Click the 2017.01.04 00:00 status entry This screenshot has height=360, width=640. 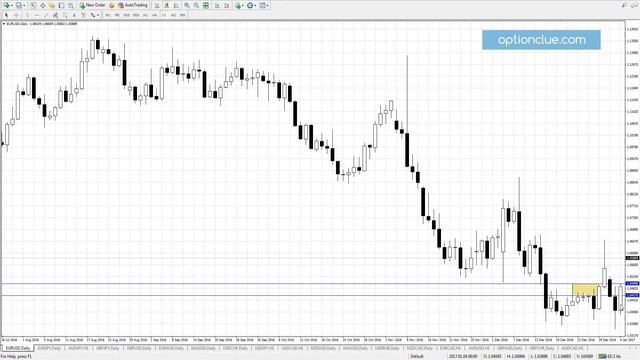[463, 356]
